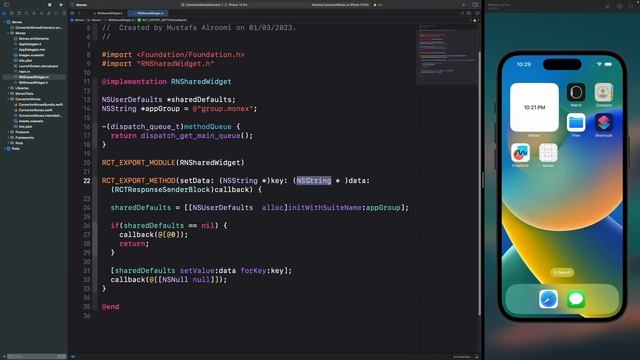Image resolution: width=640 pixels, height=360 pixels.
Task: Open the Shortcuts app in simulator
Action: pyautogui.click(x=603, y=122)
